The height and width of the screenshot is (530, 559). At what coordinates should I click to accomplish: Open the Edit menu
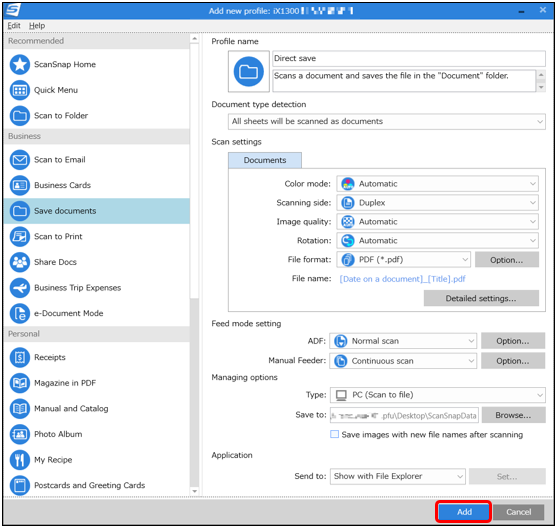14,26
